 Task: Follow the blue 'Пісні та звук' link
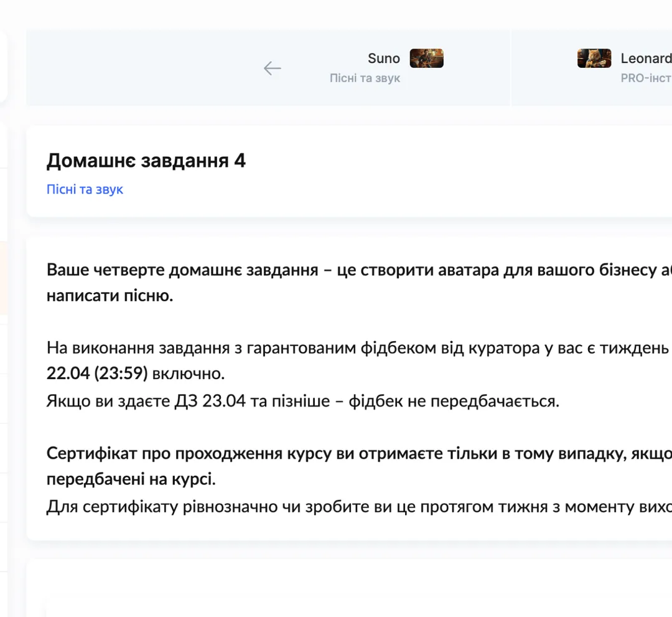[x=85, y=189]
